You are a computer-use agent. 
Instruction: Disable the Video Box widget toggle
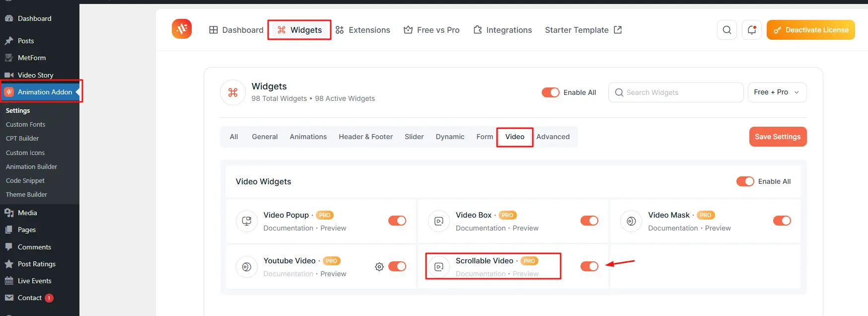(589, 221)
